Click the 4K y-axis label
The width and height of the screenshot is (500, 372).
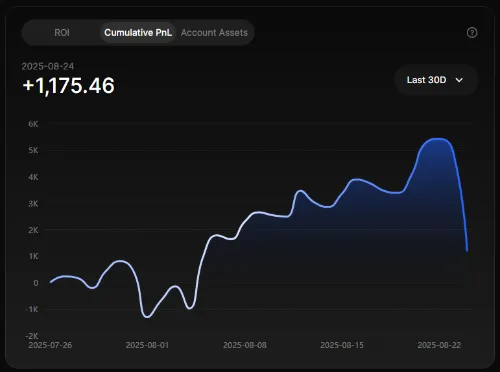point(33,177)
